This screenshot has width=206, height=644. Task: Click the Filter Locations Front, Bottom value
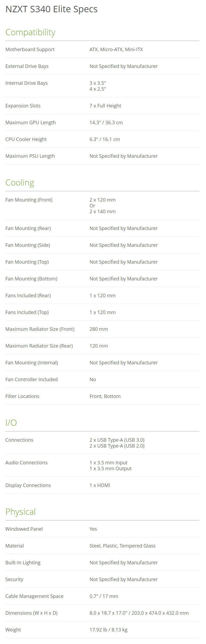[105, 396]
